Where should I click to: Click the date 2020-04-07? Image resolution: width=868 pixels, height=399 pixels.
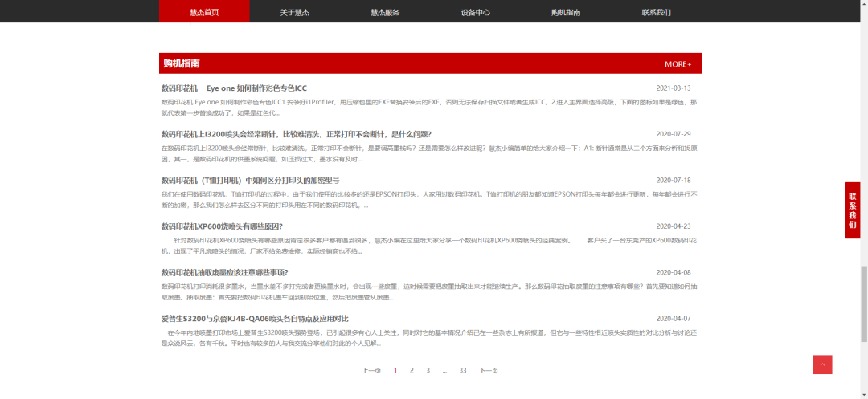pyautogui.click(x=674, y=319)
